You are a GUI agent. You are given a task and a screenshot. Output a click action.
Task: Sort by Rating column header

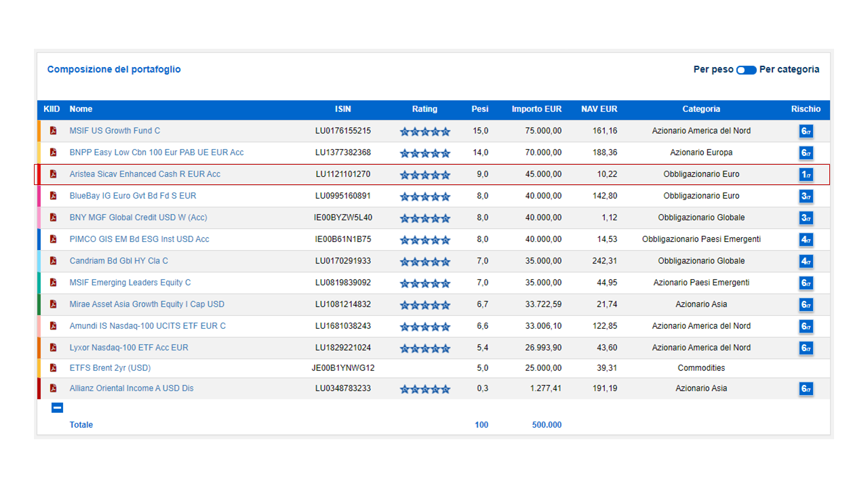point(425,109)
